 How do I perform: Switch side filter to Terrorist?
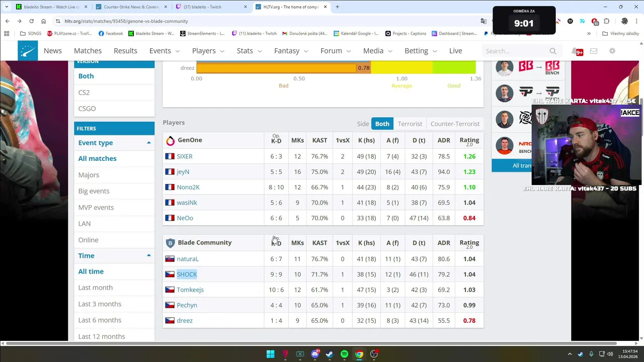(x=410, y=124)
